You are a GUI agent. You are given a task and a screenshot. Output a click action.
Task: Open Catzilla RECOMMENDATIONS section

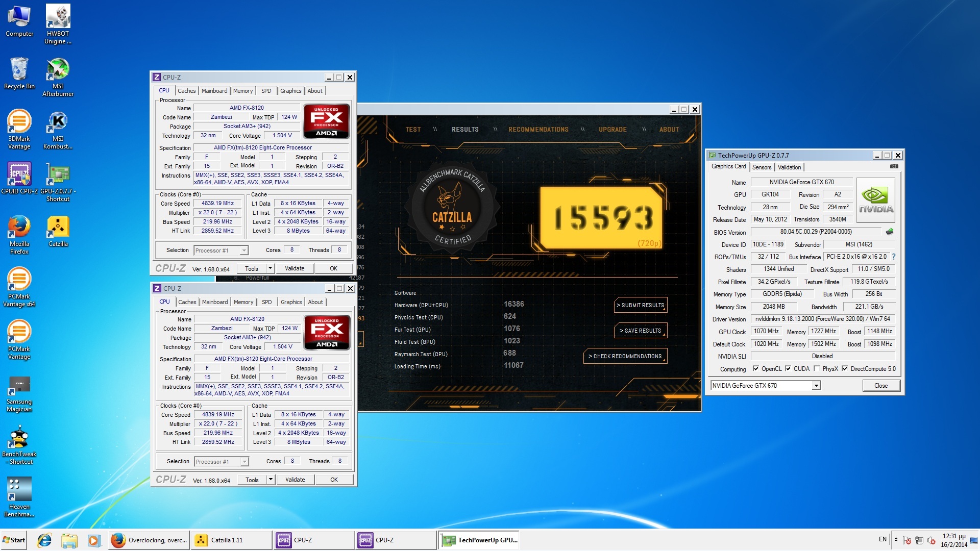tap(538, 130)
